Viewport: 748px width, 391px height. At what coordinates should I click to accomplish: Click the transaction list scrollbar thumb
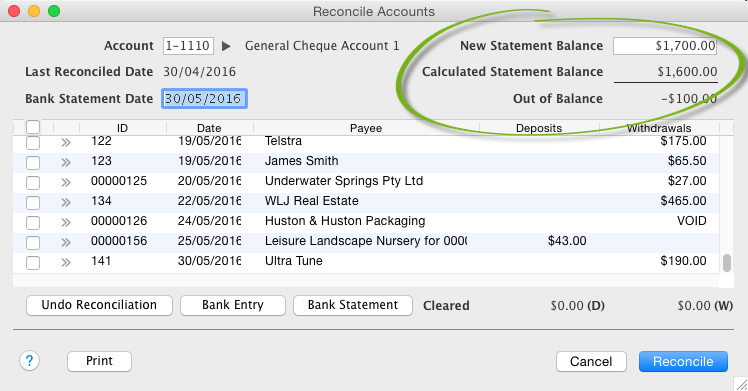pos(727,263)
